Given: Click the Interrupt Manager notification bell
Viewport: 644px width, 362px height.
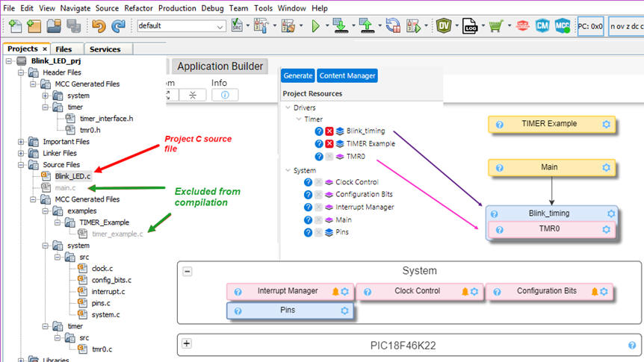Looking at the screenshot, I should tap(335, 291).
